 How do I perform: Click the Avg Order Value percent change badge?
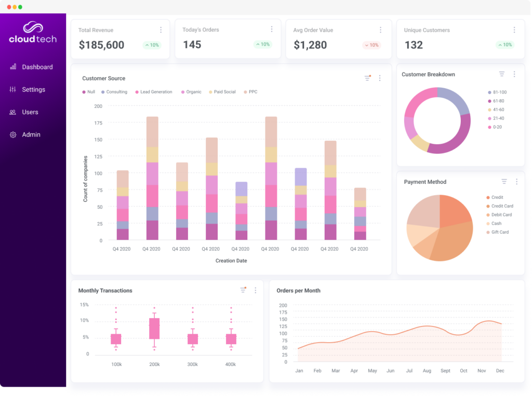tap(371, 45)
